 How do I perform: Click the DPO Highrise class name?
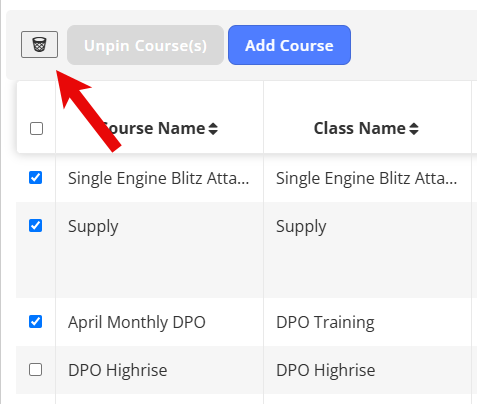[x=326, y=370]
